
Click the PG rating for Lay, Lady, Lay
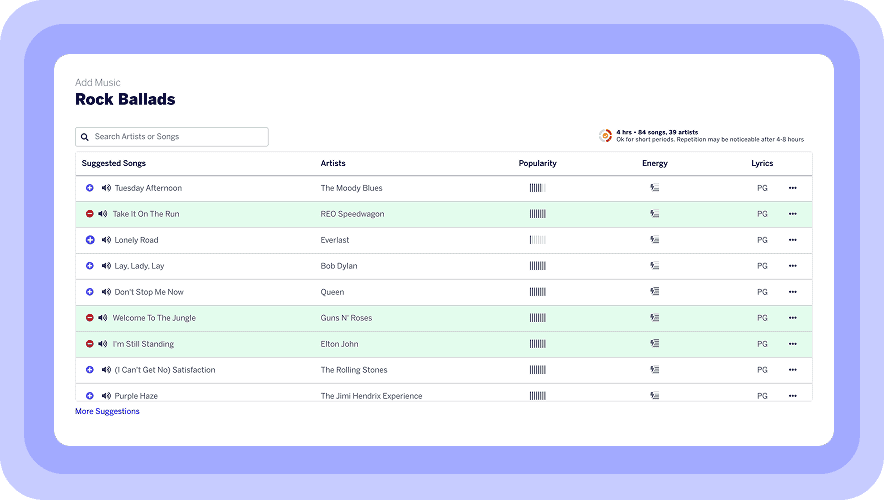[x=762, y=266]
